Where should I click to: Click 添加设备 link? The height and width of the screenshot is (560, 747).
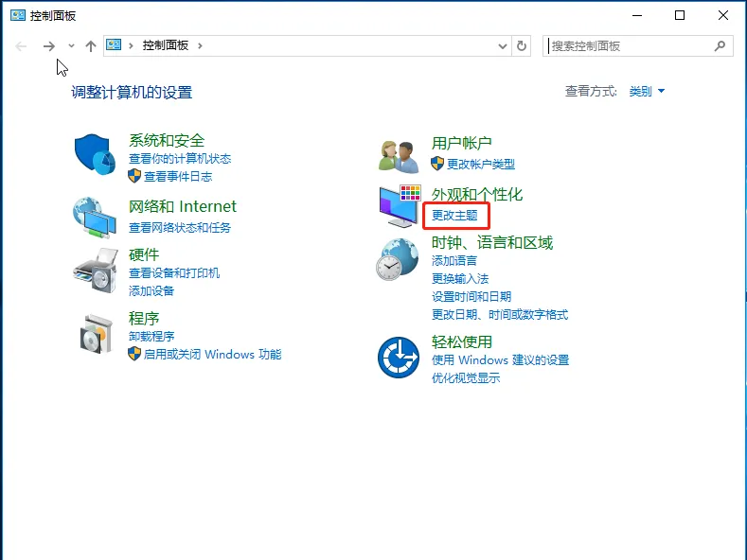coord(151,291)
